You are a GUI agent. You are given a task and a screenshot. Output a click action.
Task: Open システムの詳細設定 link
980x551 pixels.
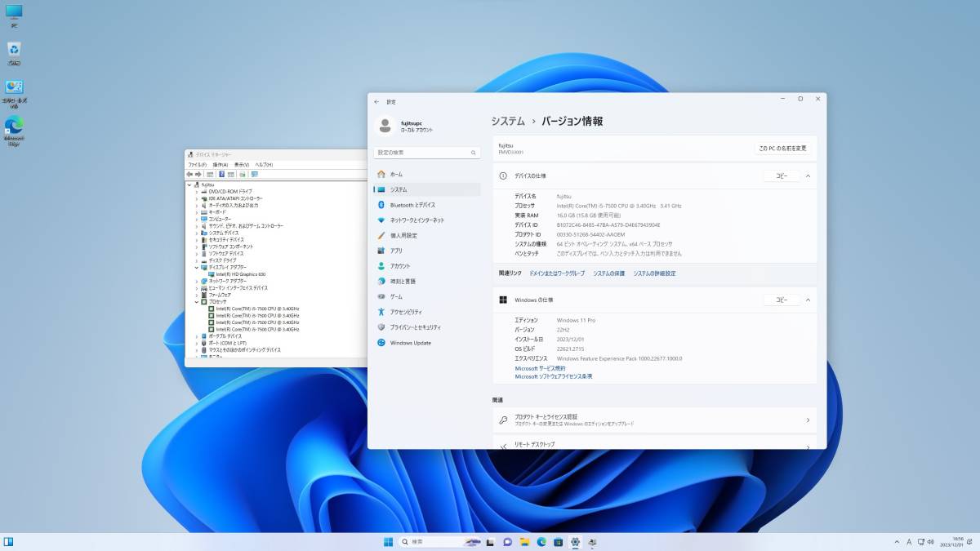(654, 273)
